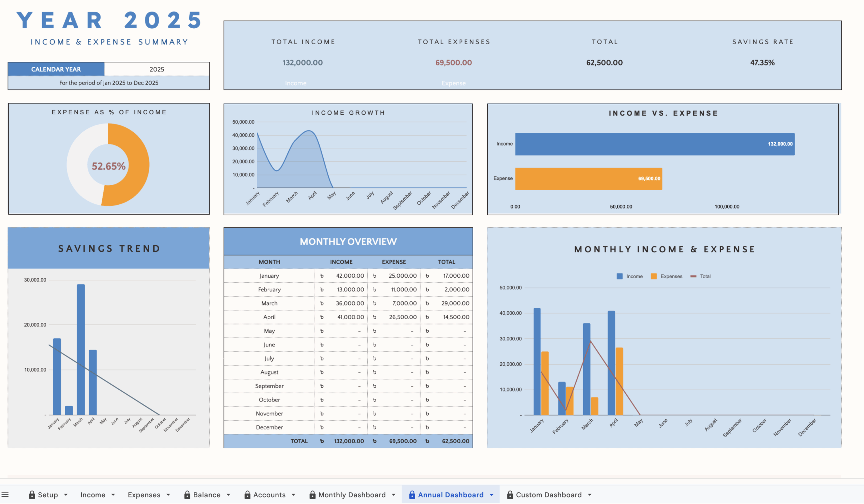Expand the Setup tab dropdown arrow

click(66, 495)
